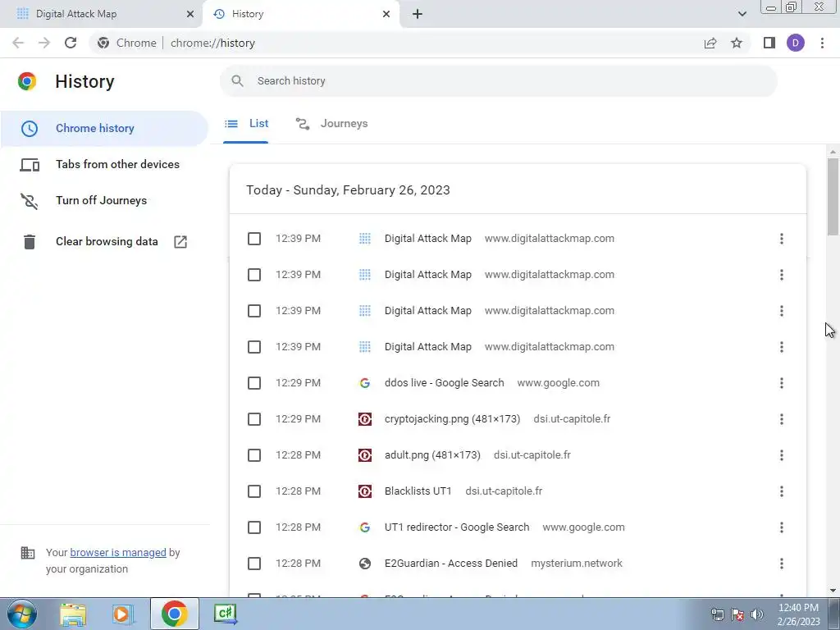This screenshot has width=840, height=630.
Task: Open the Action Center flag tray icon
Action: 737,614
